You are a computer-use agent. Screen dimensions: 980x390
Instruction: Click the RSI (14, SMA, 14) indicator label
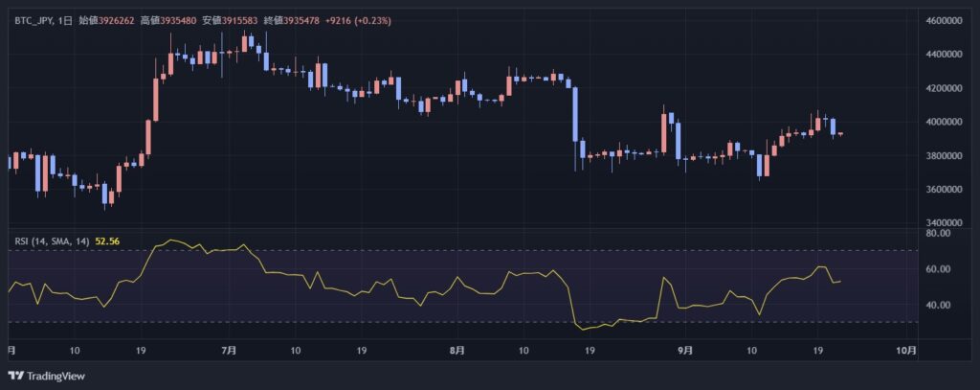[51, 241]
